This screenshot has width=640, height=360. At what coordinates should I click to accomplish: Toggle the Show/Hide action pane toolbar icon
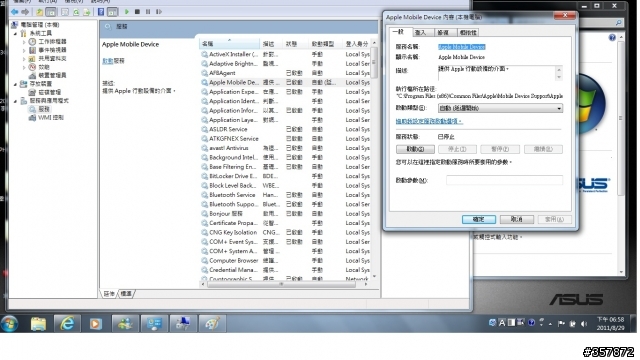tap(112, 12)
